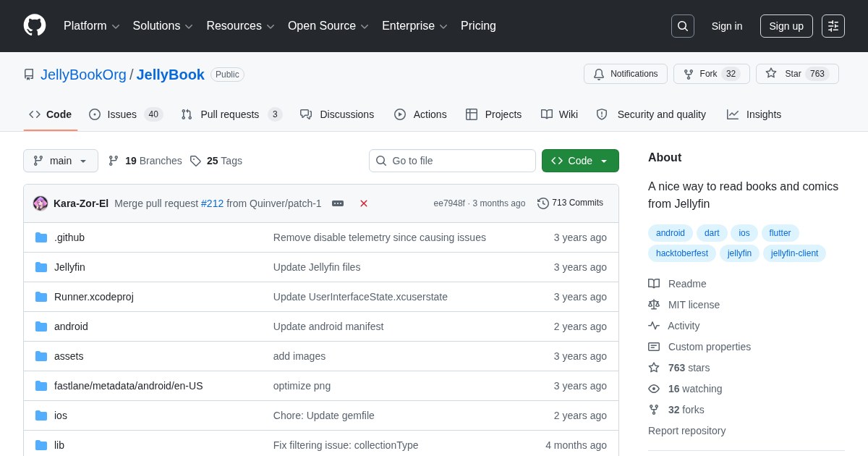The image size is (868, 456).
Task: Open the Discussions tab
Action: 337,114
